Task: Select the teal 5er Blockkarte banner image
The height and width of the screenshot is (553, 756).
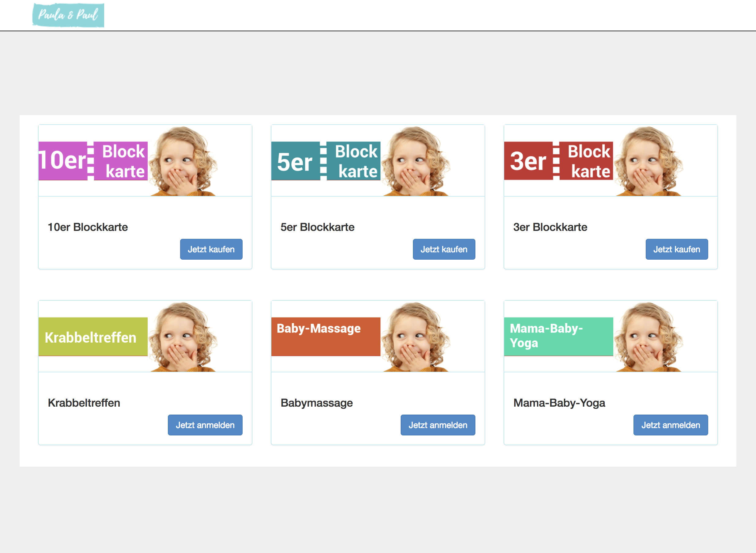Action: pyautogui.click(x=326, y=161)
